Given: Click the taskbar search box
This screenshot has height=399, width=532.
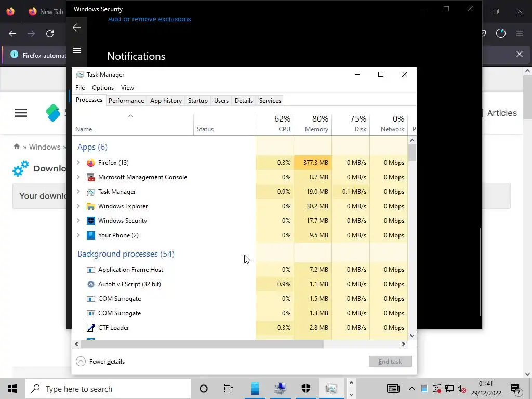Looking at the screenshot, I should [x=108, y=389].
